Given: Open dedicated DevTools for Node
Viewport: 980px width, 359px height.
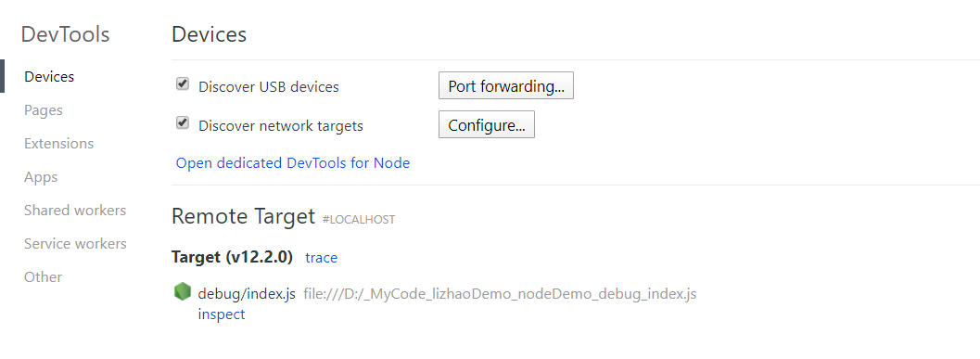Looking at the screenshot, I should click(292, 163).
